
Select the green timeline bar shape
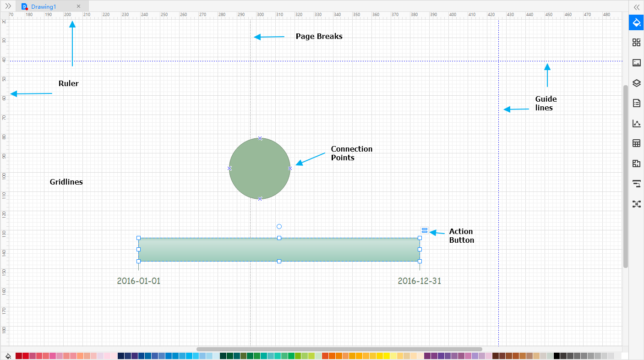(x=279, y=250)
